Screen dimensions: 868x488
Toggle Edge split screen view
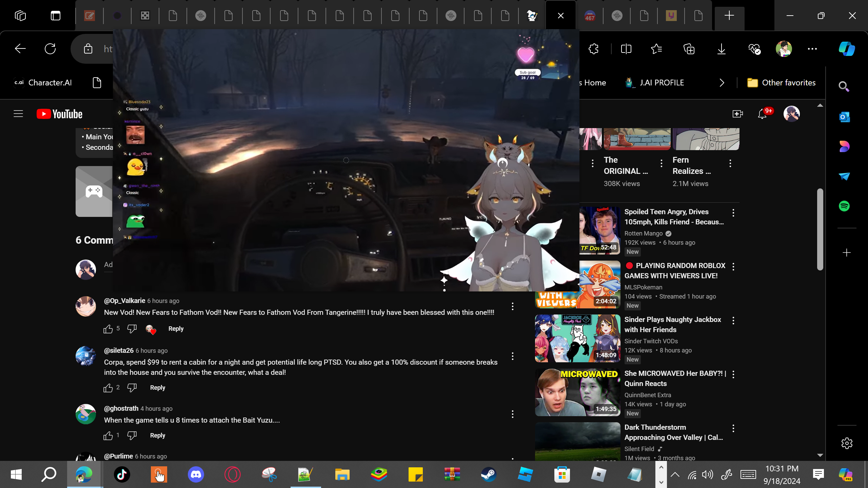626,49
